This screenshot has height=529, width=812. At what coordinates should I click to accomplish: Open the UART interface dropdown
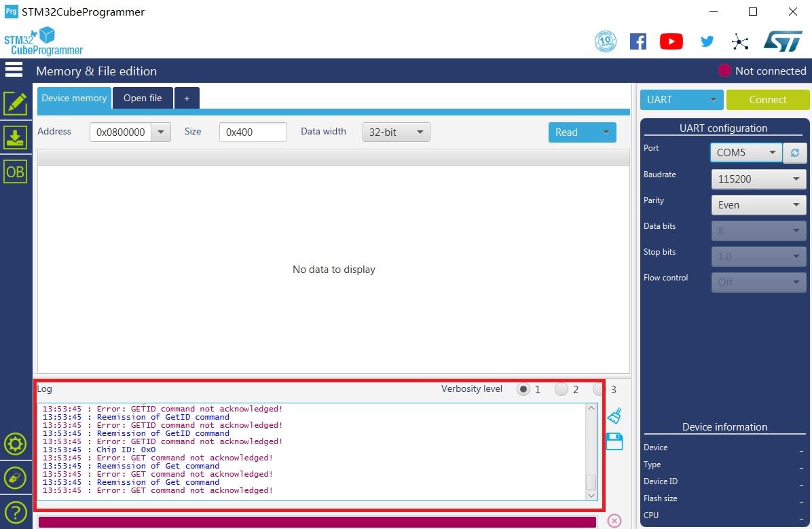(682, 99)
